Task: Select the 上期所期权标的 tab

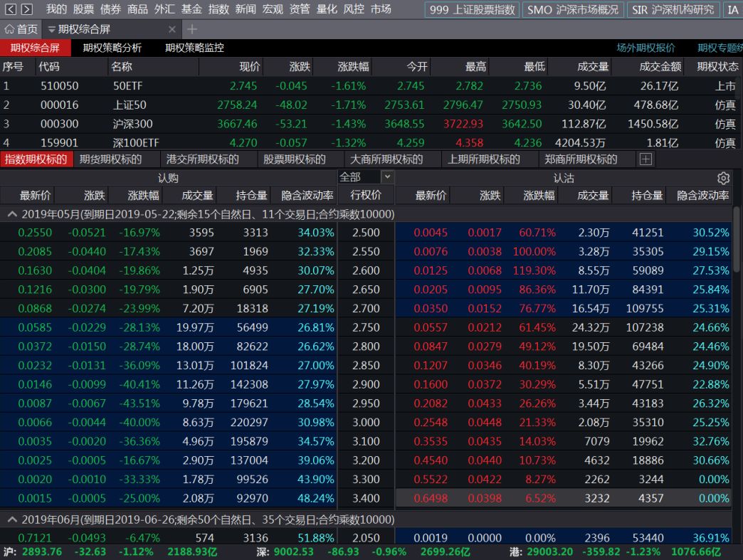Action: (484, 159)
